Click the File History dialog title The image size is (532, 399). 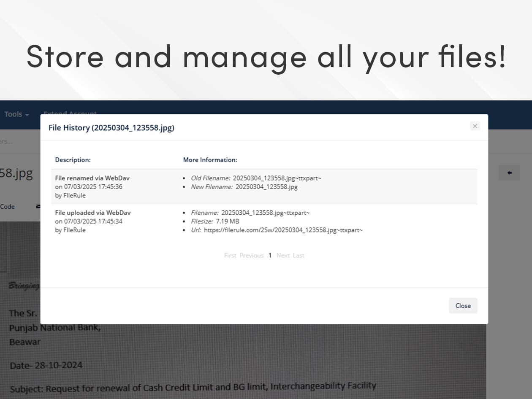pos(111,128)
